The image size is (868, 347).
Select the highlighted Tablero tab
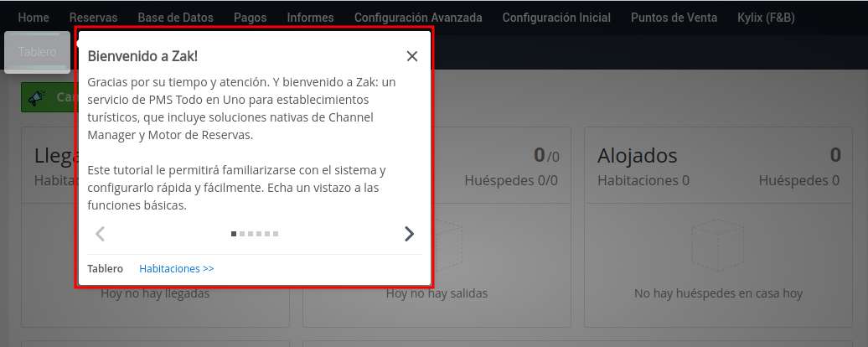[x=37, y=52]
